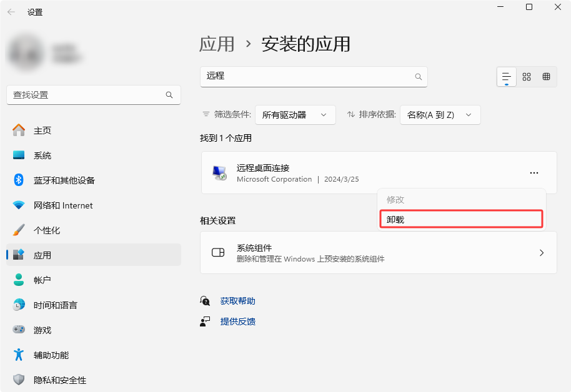Go to 主页 in sidebar
The width and height of the screenshot is (571, 392).
coord(42,130)
